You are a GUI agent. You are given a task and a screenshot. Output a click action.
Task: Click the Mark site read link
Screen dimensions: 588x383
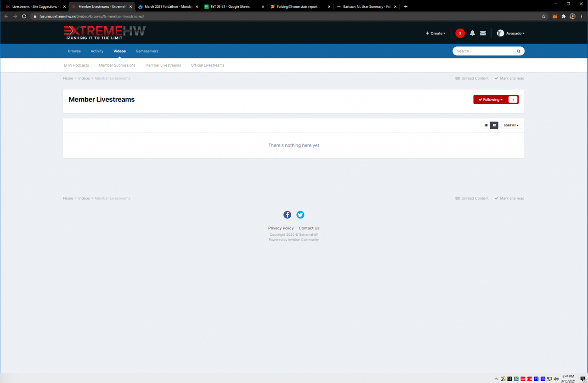(509, 78)
